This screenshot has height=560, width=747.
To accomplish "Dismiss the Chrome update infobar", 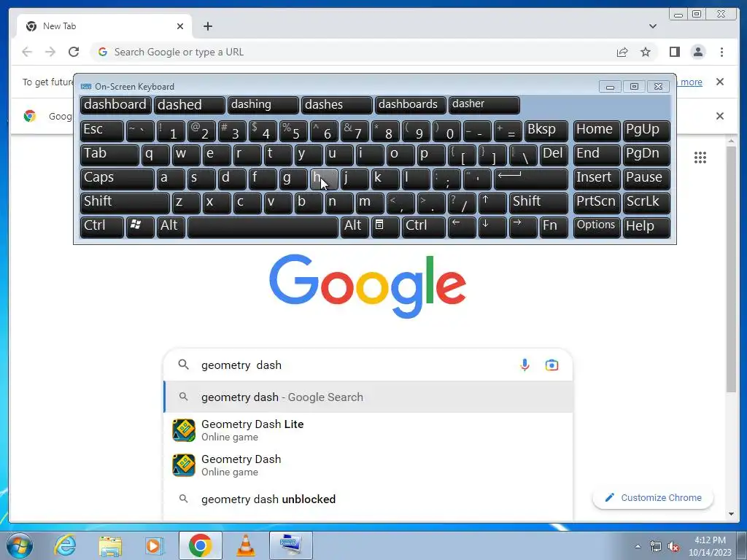I will 720,82.
